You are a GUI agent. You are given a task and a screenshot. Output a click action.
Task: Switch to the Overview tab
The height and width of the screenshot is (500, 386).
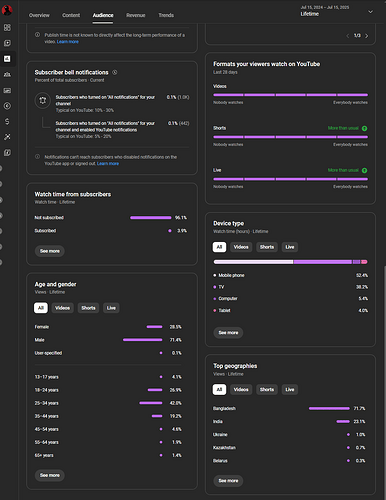[x=39, y=15]
